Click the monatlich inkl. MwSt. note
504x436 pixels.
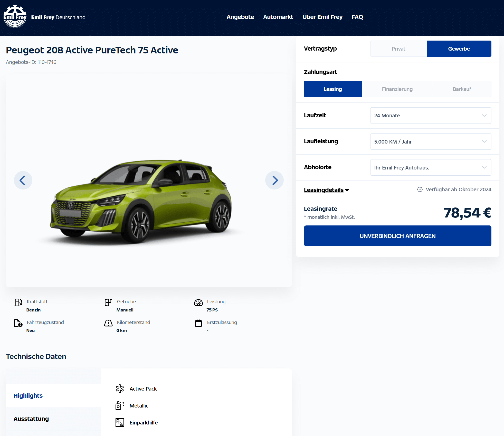(329, 217)
